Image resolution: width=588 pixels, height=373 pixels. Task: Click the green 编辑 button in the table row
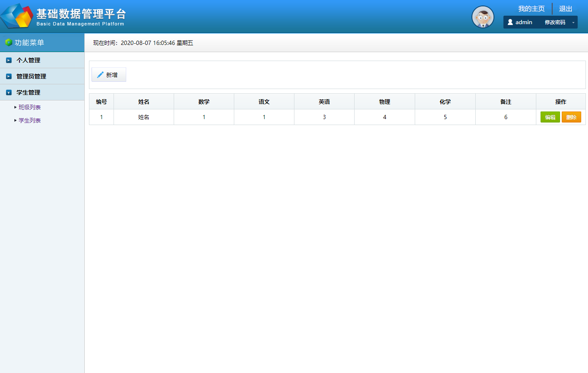point(550,117)
